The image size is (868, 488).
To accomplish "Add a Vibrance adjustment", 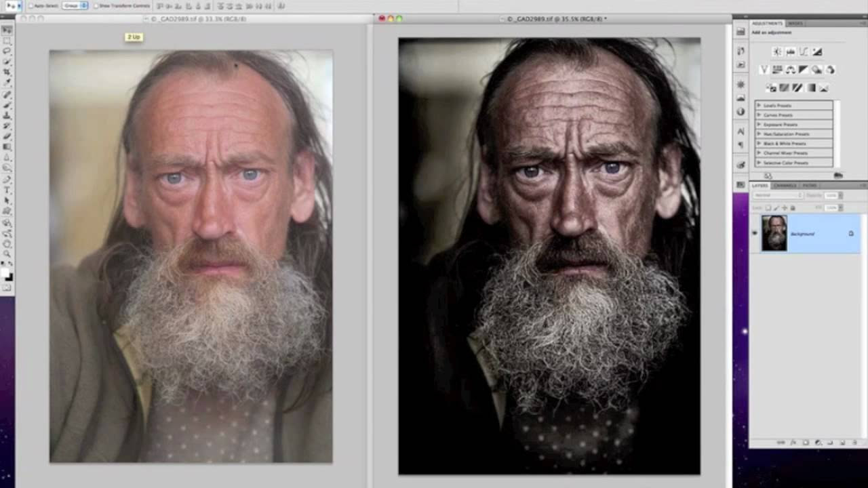I will pyautogui.click(x=764, y=69).
